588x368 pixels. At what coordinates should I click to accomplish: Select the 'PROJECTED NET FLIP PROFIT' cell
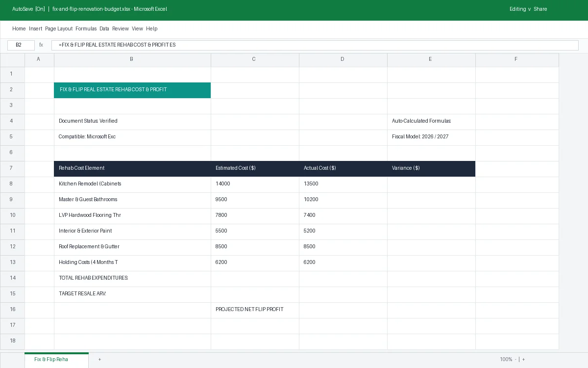point(255,310)
